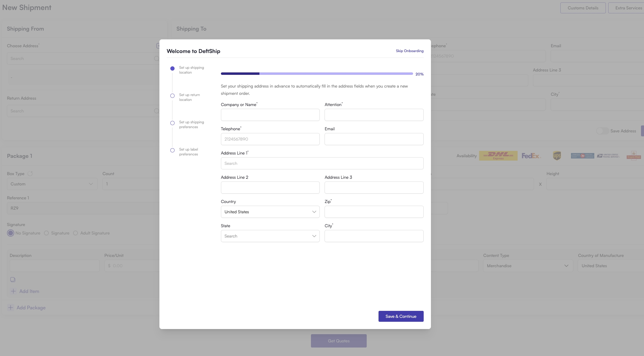Click the Reference 1 field containing RZ9

[x=83, y=208]
